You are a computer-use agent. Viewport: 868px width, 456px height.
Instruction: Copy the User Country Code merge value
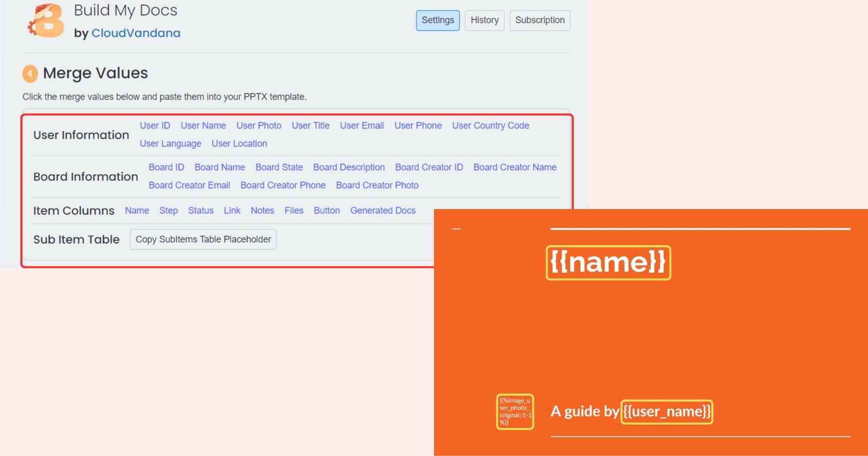click(x=490, y=125)
